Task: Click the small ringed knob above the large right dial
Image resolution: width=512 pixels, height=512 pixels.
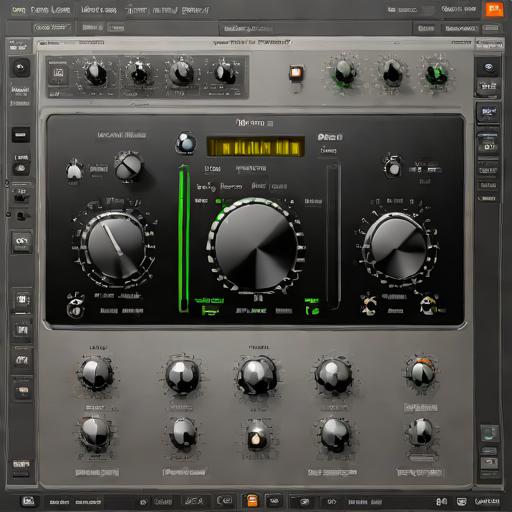Action: (393, 168)
